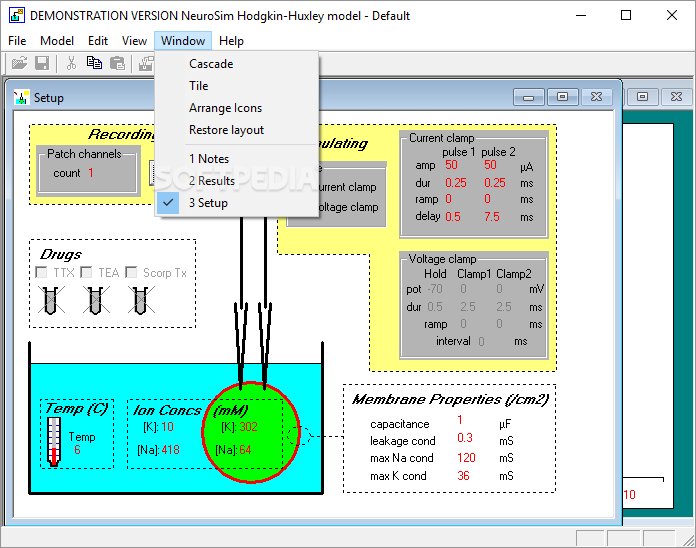
Task: Enable the TTX drug checkbox
Action: click(41, 272)
